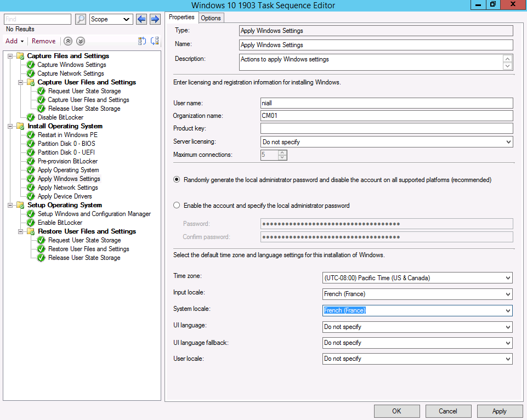Click Partition Disk 0 - BIOS icon

click(x=31, y=144)
